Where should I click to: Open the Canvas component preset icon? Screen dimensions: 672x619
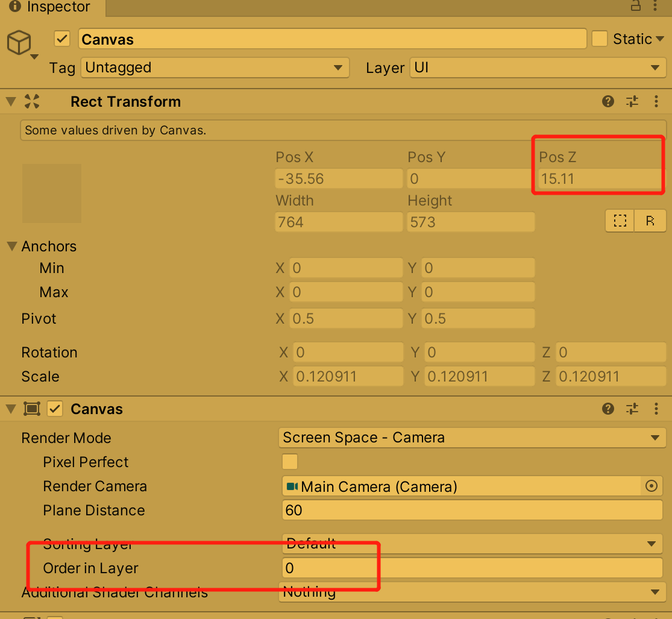[x=632, y=409]
